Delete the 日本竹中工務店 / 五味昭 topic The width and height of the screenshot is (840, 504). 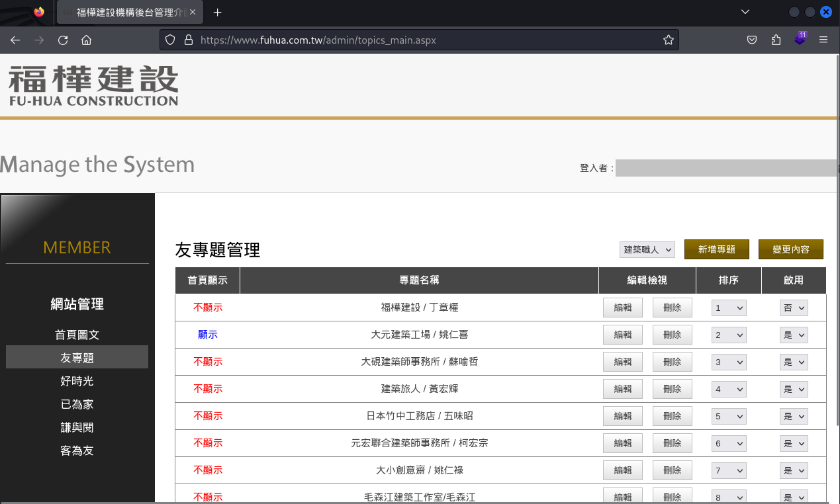pyautogui.click(x=672, y=416)
